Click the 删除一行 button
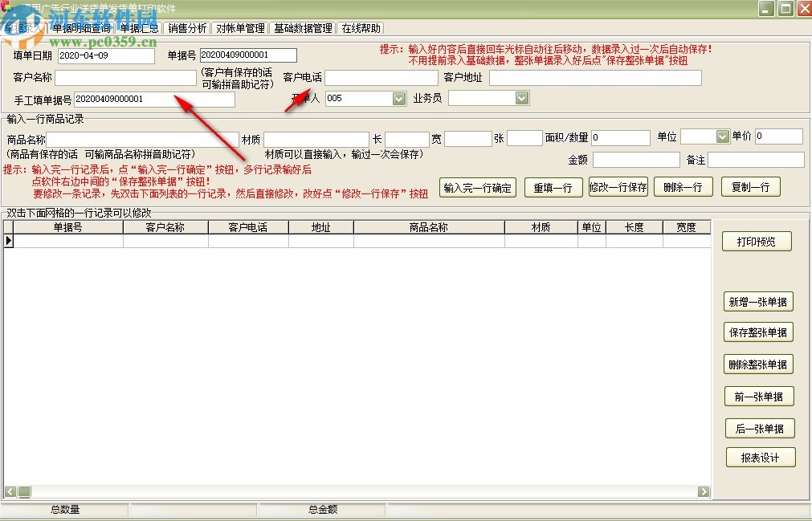The height and width of the screenshot is (521, 812). (x=683, y=187)
